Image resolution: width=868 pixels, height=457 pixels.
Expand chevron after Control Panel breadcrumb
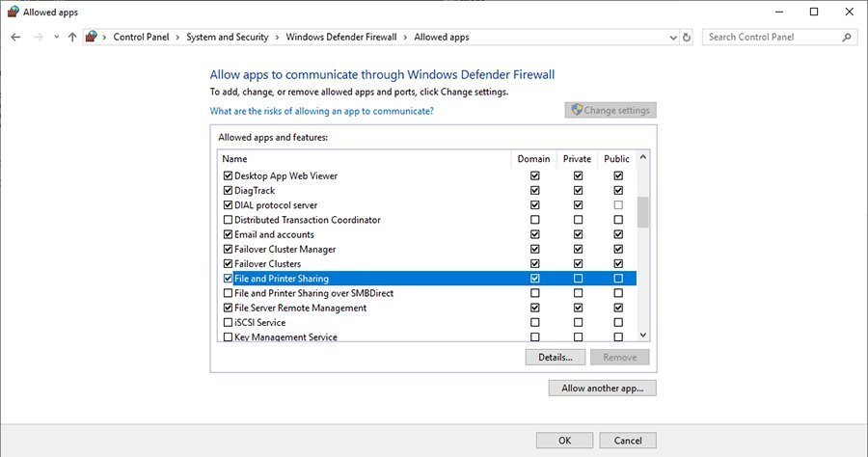(x=177, y=37)
